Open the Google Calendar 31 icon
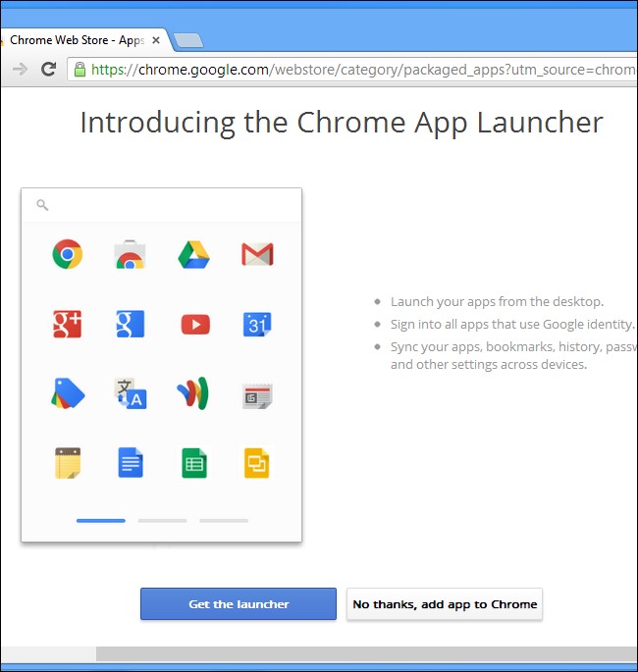 (257, 325)
